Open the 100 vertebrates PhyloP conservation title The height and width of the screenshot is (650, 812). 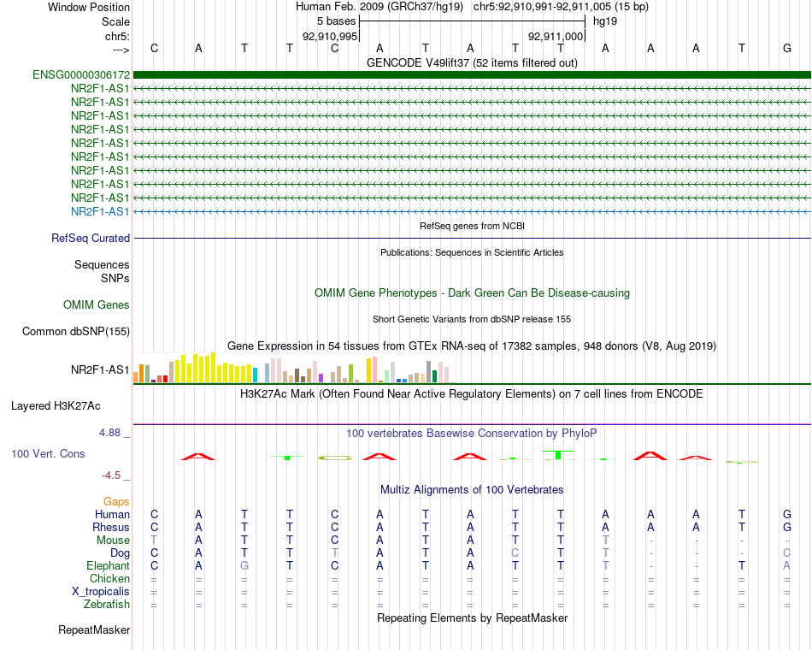pos(472,434)
